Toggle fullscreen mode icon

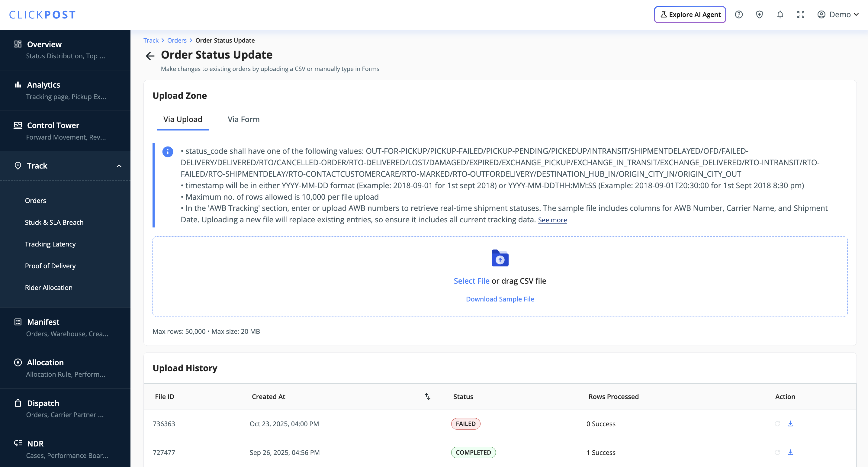click(x=801, y=14)
